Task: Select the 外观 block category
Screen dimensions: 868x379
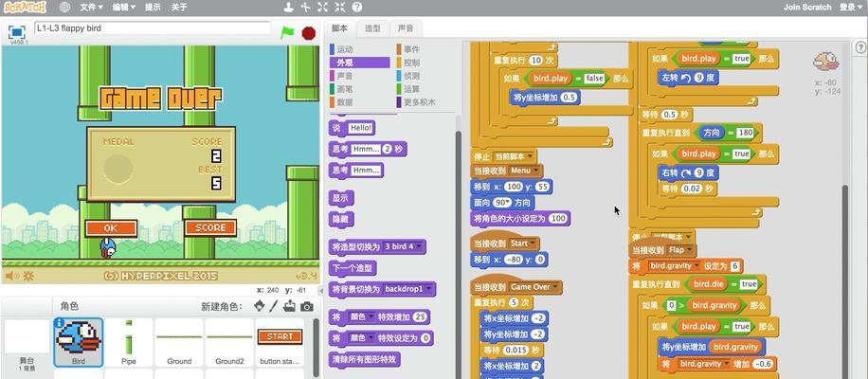Action: point(360,63)
